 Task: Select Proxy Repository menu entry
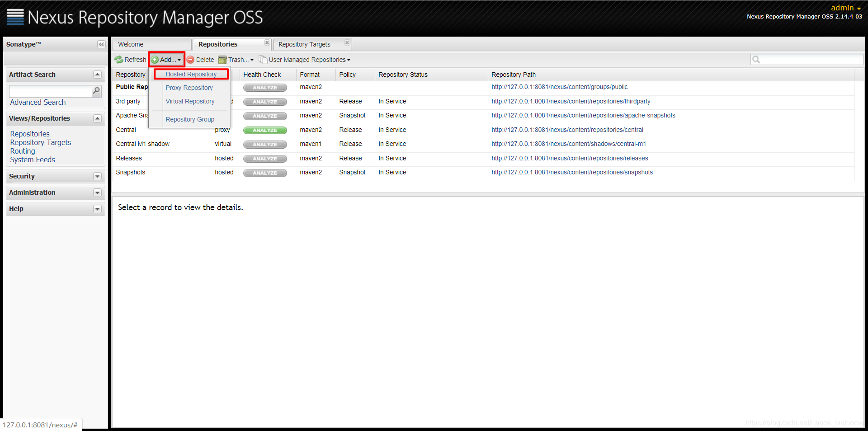pos(189,88)
